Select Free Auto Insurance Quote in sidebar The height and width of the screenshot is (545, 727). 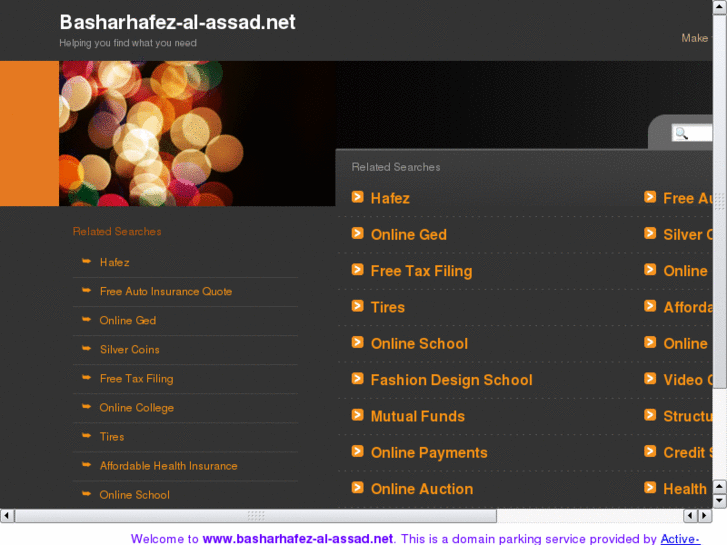[x=166, y=291]
